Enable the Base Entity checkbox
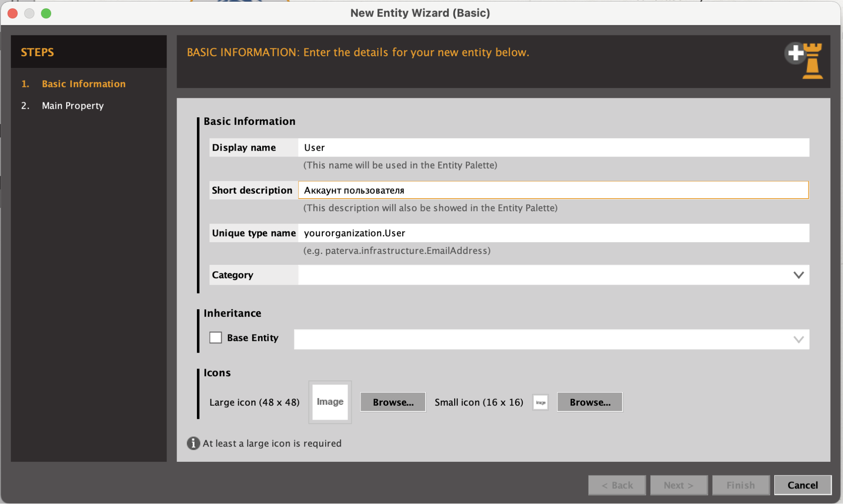This screenshot has height=504, width=843. tap(215, 338)
